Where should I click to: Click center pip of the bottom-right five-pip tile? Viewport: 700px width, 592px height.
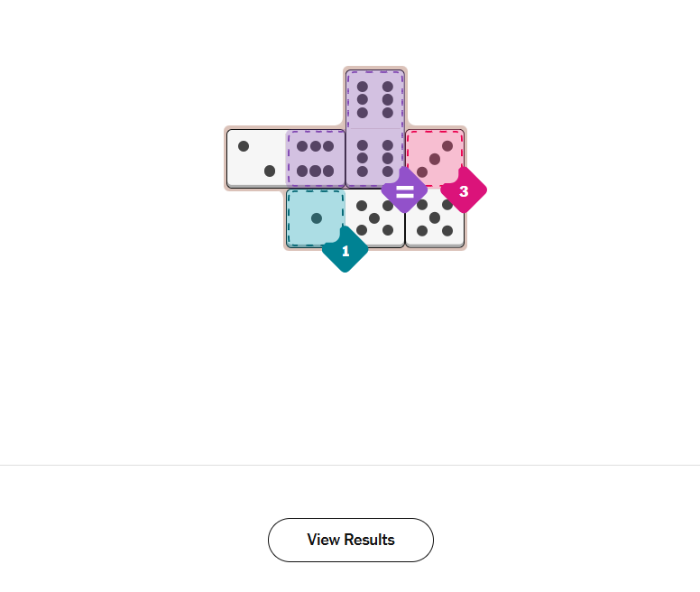435,217
